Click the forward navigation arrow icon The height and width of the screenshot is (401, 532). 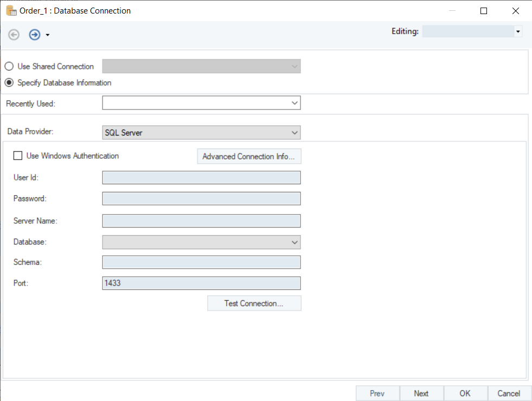tap(35, 35)
